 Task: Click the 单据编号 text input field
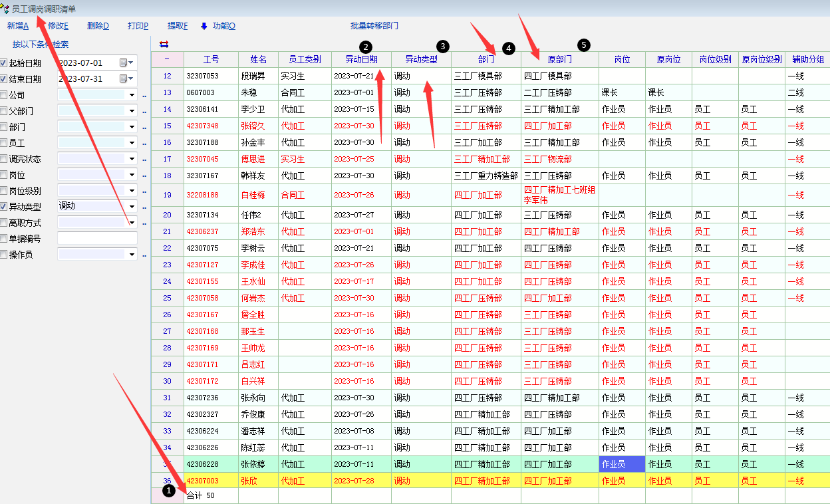(97, 239)
